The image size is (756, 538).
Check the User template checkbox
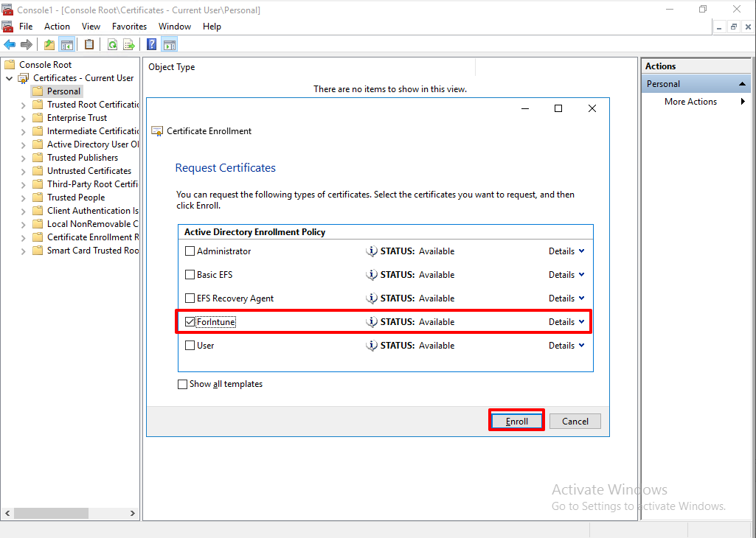(190, 346)
